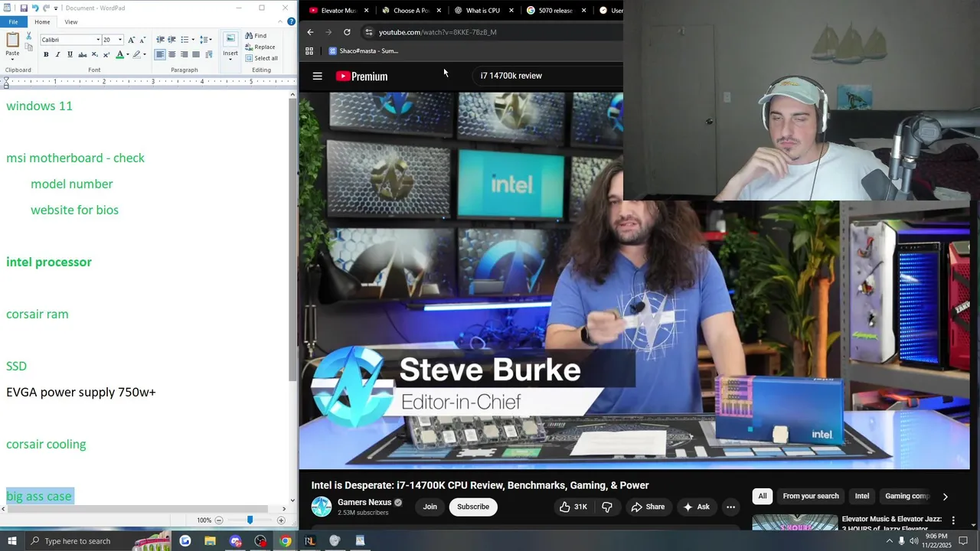Viewport: 980px width, 551px height.
Task: Increase paragraph indent
Action: click(x=171, y=40)
